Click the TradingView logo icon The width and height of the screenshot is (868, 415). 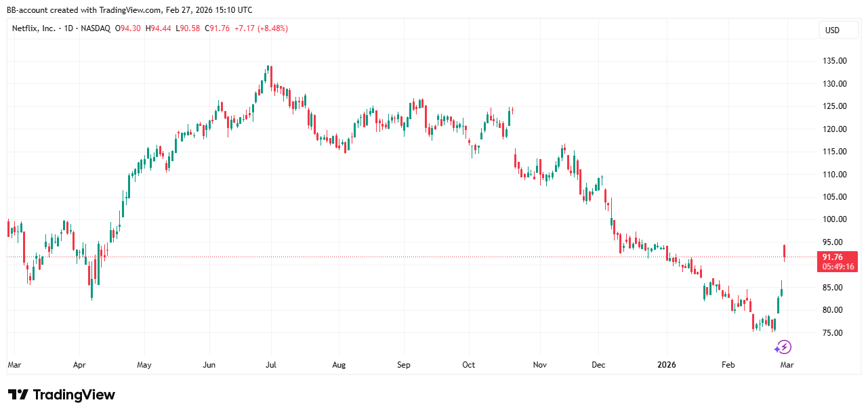pyautogui.click(x=18, y=395)
